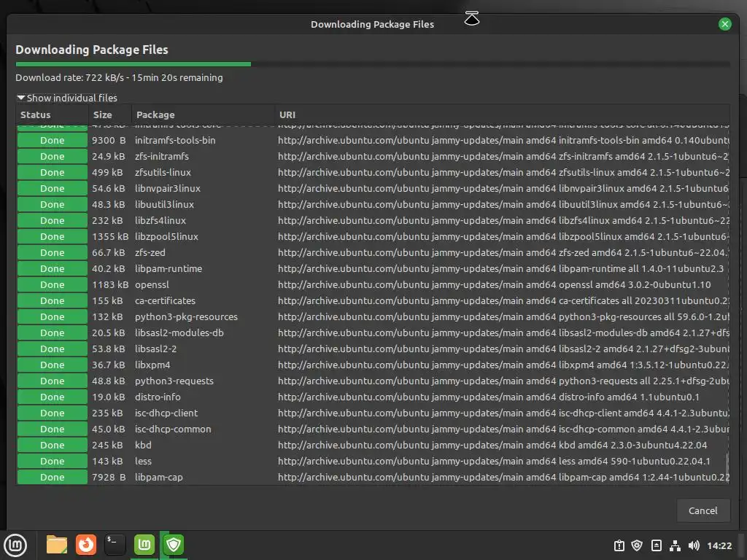The image size is (747, 560).
Task: Select the openssl package row
Action: (x=373, y=285)
